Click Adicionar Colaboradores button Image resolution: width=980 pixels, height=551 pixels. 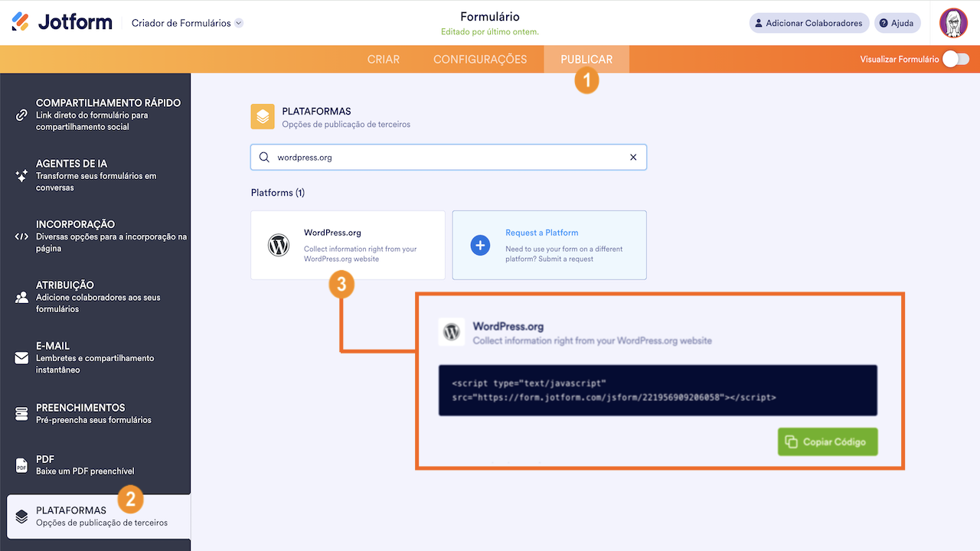coord(808,23)
